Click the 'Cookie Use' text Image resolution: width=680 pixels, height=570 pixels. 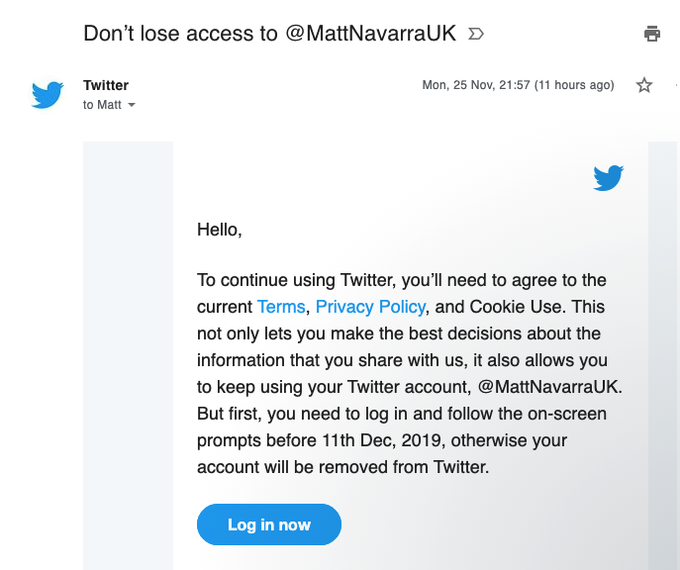click(516, 307)
